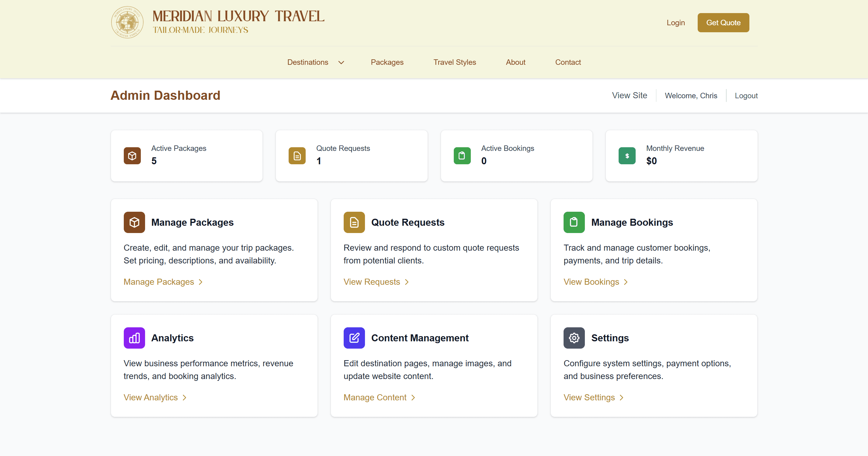Open View Settings via its chevron arrow

(x=622, y=398)
